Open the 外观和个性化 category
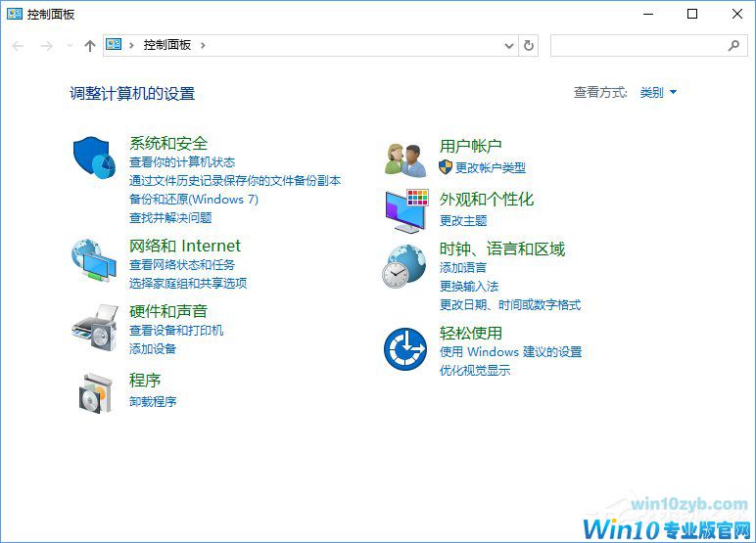The width and height of the screenshot is (756, 543). (x=487, y=199)
